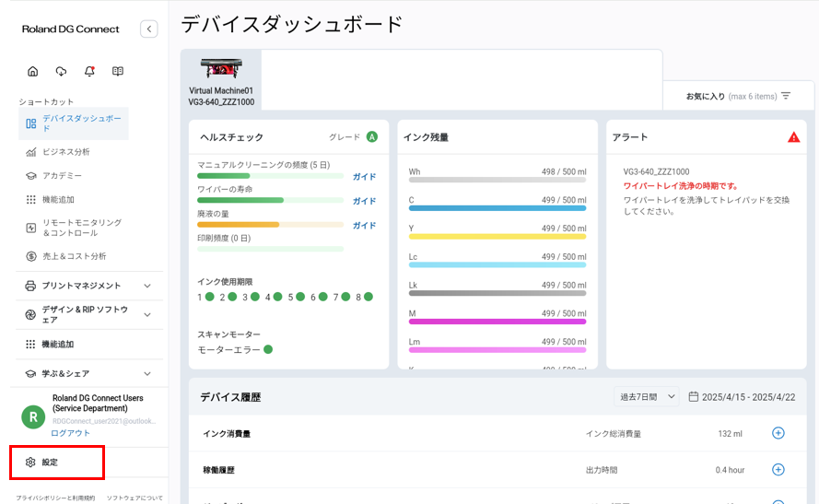Click the 廃液の量 orange progress bar
The height and width of the screenshot is (504, 819).
270,225
